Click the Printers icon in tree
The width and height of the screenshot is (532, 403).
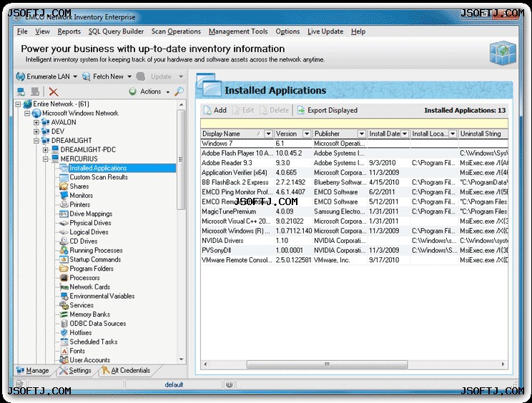[64, 204]
